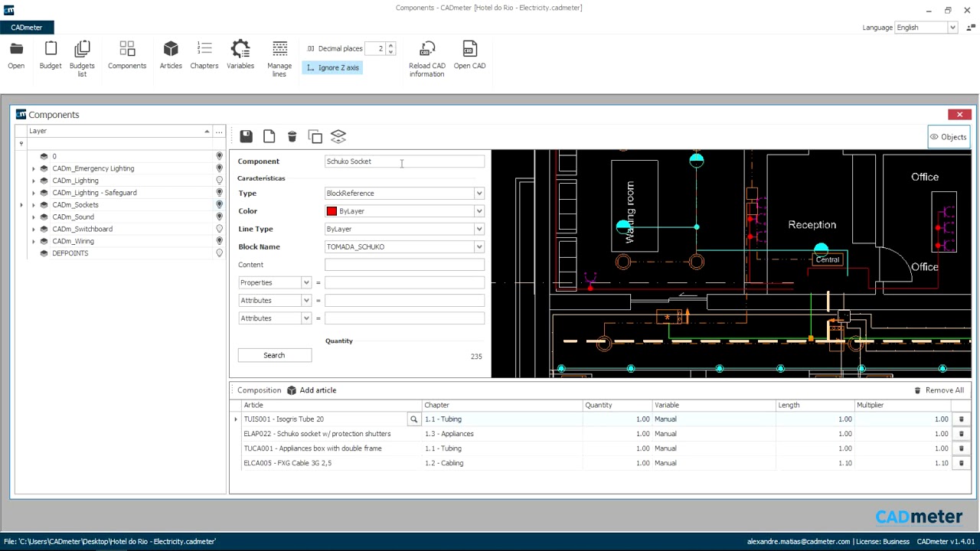The height and width of the screenshot is (551, 980).
Task: Open the Block Name dropdown
Action: (479, 247)
